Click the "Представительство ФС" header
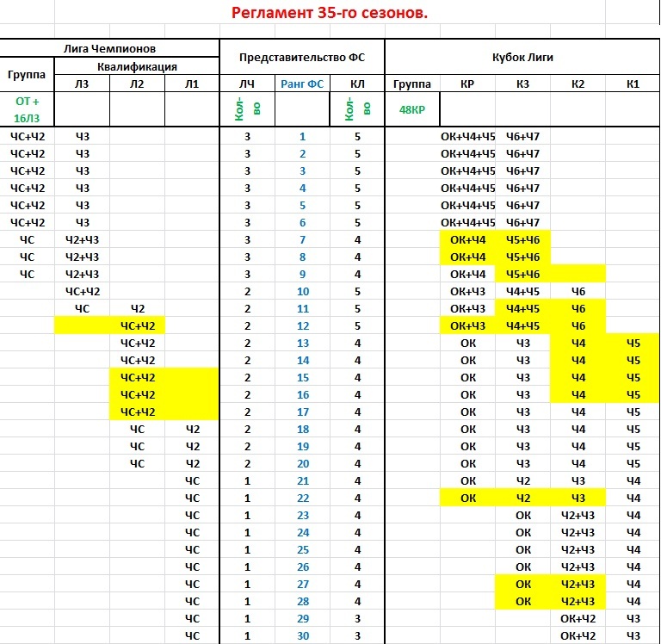The image size is (661, 644). pos(302,58)
